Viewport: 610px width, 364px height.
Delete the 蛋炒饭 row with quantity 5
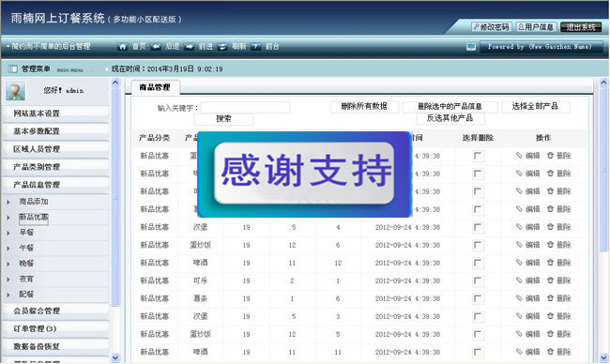(558, 334)
